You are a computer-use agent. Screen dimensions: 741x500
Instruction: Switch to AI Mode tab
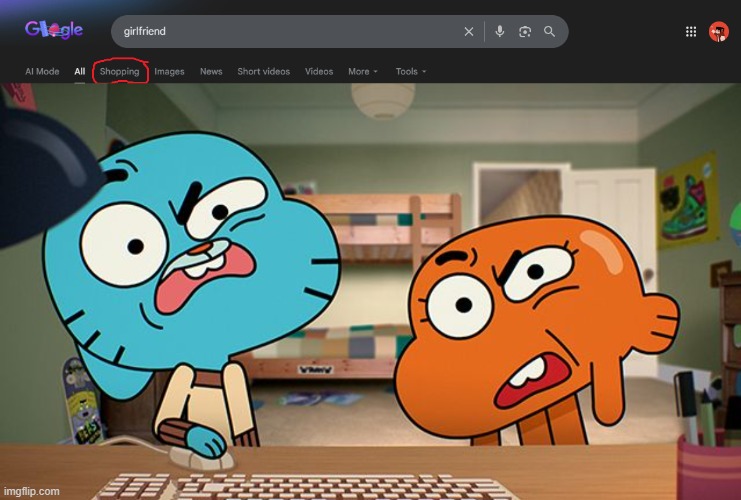point(42,71)
